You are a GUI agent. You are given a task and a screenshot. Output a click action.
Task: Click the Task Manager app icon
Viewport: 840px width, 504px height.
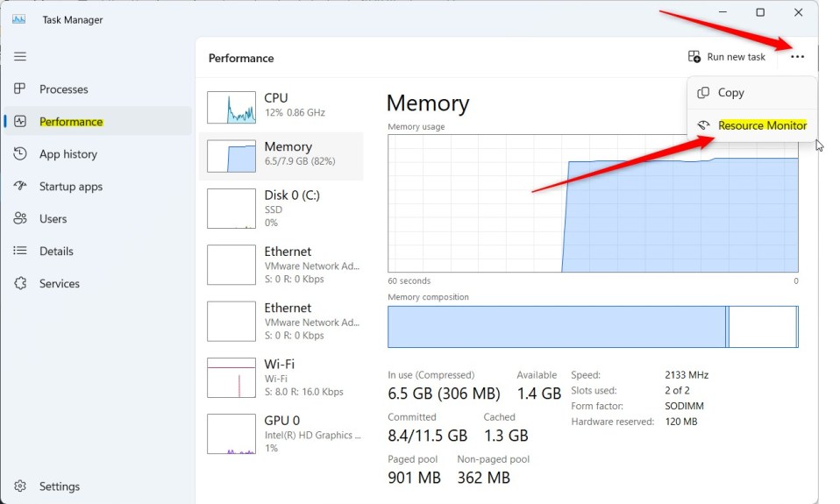19,19
